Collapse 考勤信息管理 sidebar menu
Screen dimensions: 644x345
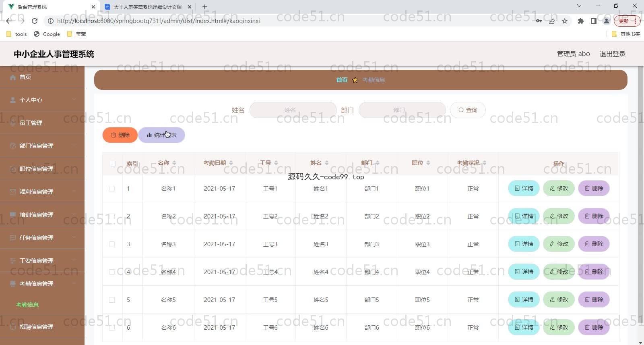click(42, 284)
